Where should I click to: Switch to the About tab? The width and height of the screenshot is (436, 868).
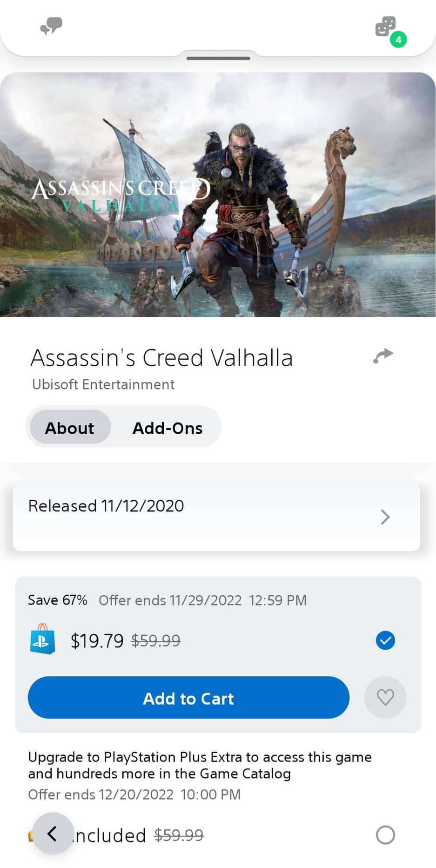click(70, 428)
